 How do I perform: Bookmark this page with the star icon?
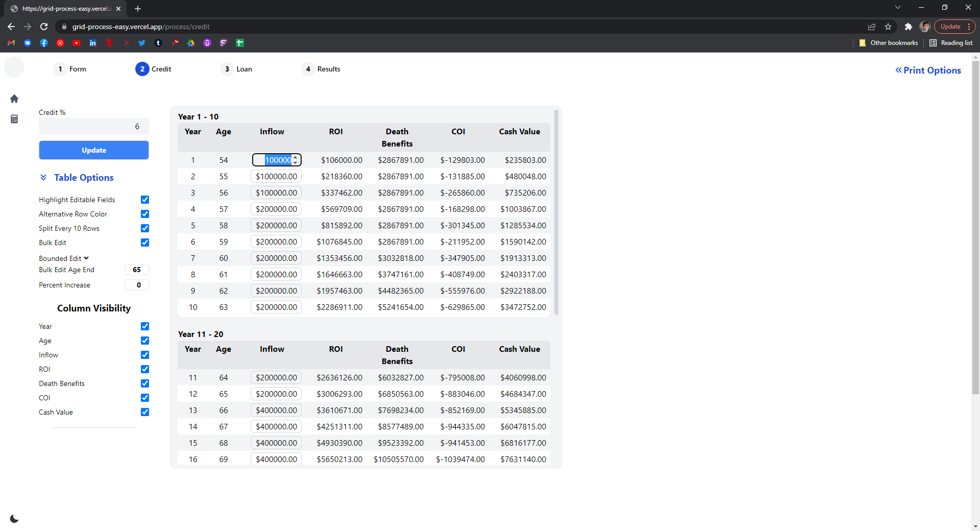point(888,27)
